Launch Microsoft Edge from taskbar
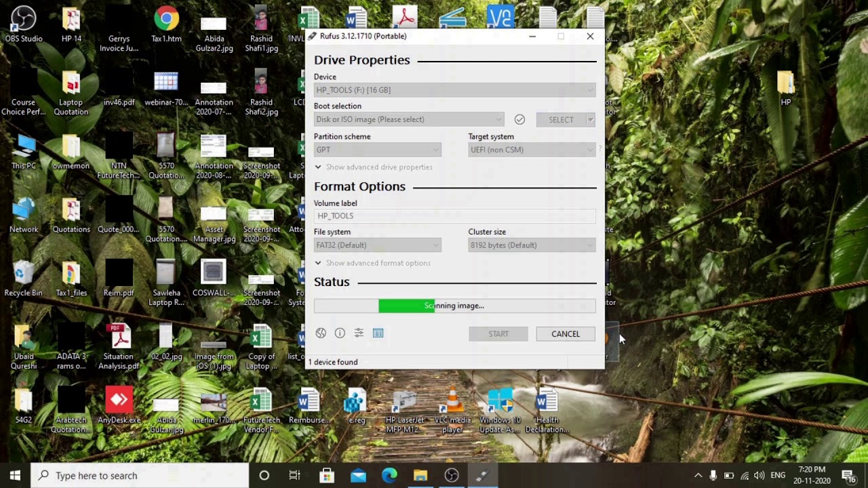Image resolution: width=868 pixels, height=488 pixels. [389, 475]
